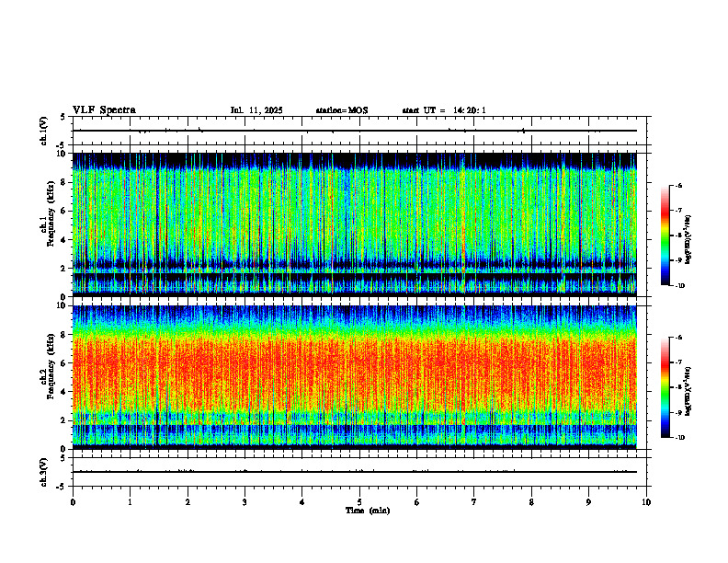Click the ch.1(V) waveform axis label
728x563 pixels.
tap(44, 131)
